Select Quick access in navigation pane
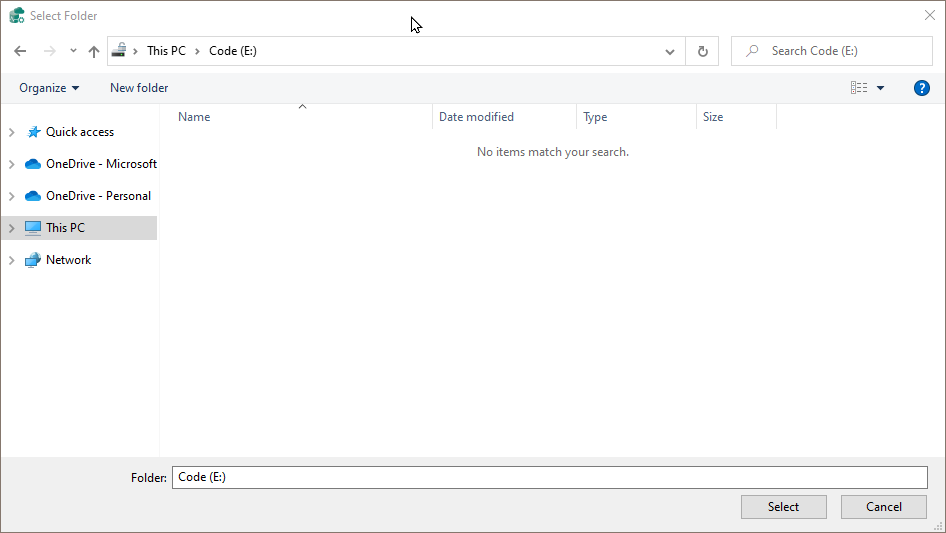 point(80,132)
